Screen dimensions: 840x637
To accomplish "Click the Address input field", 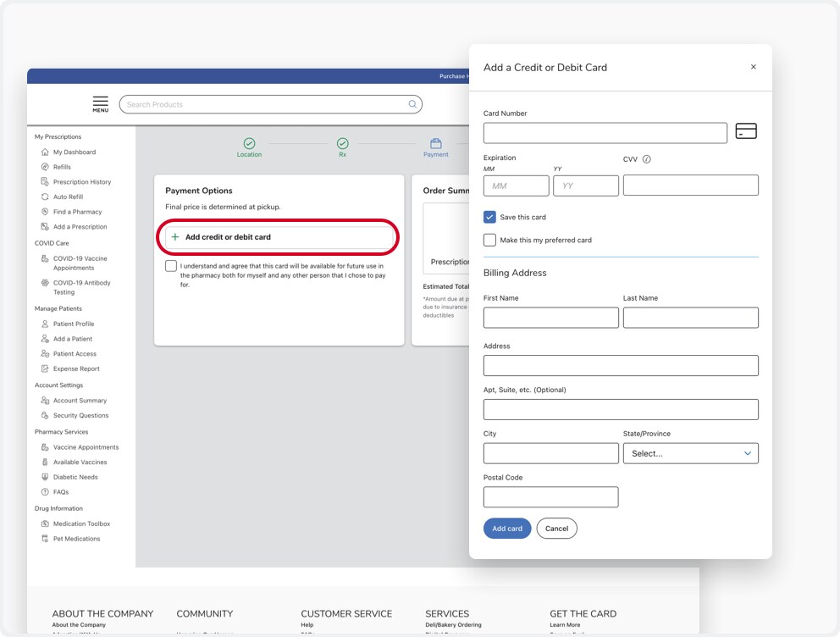I will coord(621,365).
